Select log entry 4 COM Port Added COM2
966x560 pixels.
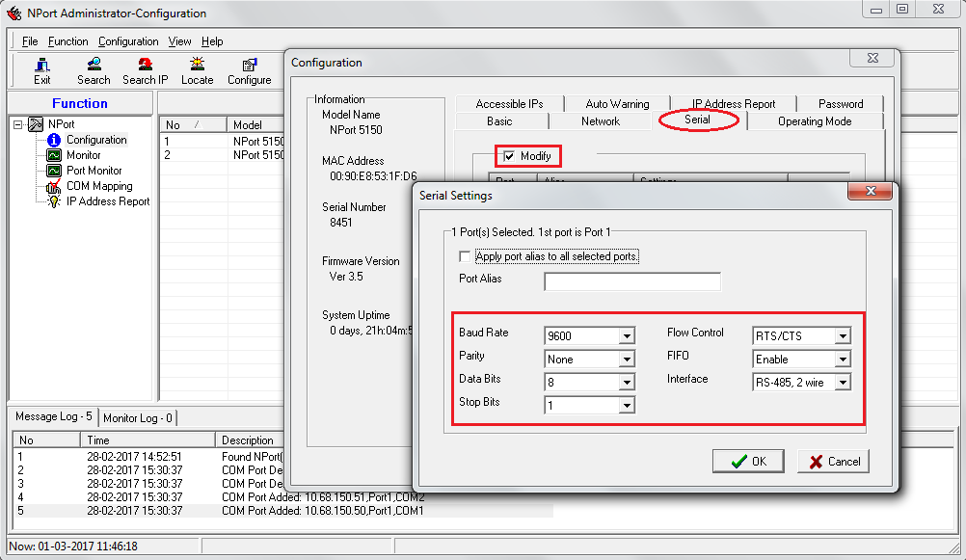[x=282, y=497]
